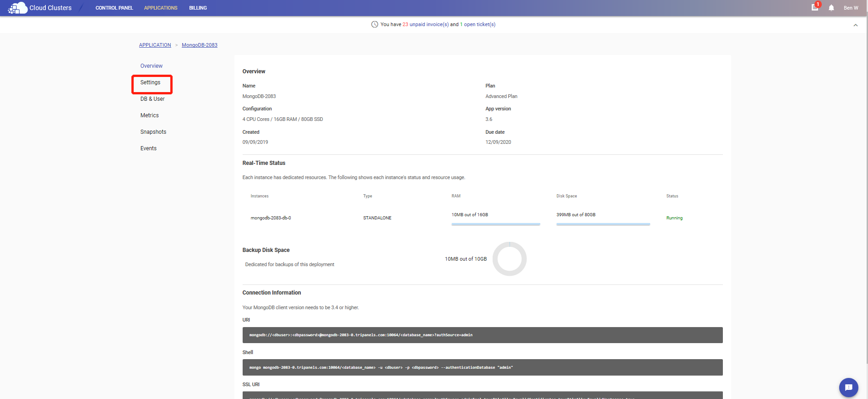Open the 23 unpaid invoice(s) link
Image resolution: width=868 pixels, height=399 pixels.
click(425, 24)
